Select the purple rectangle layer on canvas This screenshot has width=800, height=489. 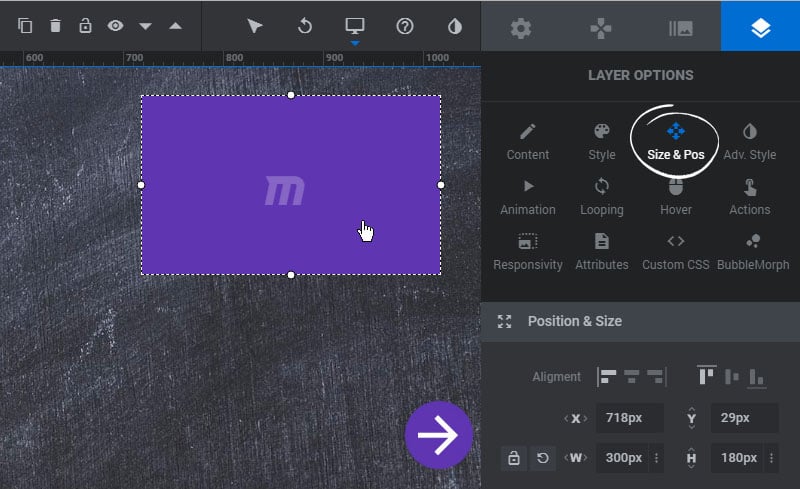click(x=291, y=185)
